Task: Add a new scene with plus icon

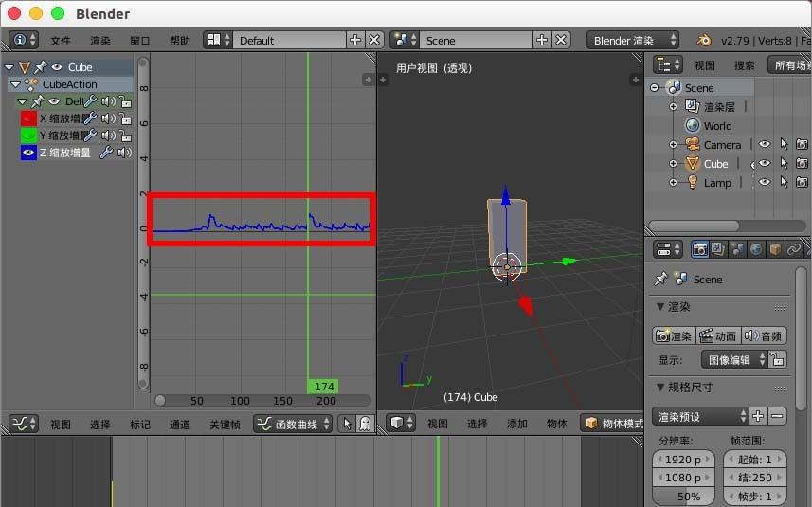Action: [542, 40]
